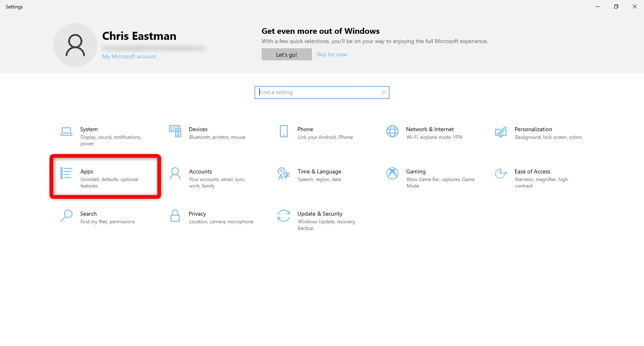This screenshot has width=644, height=346.
Task: Open My Microsoft account link
Action: click(129, 56)
